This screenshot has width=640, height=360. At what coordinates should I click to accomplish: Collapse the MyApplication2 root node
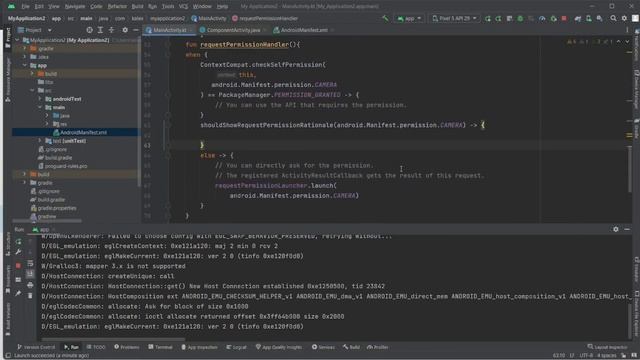tap(18, 40)
